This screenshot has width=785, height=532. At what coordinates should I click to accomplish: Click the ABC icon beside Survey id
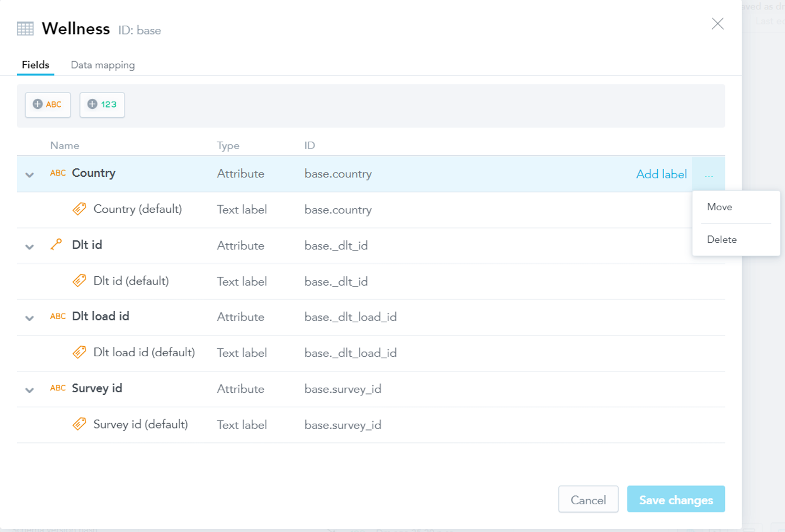pos(58,388)
